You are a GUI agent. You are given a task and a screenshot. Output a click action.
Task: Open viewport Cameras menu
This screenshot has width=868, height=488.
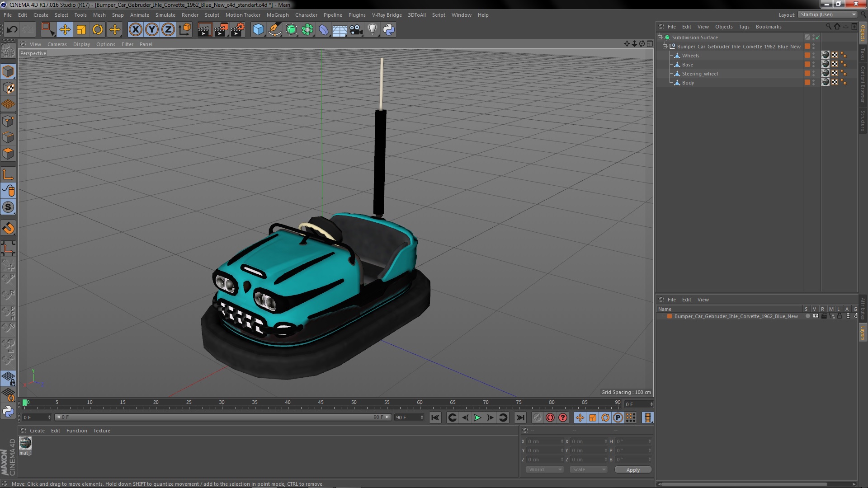coord(57,44)
